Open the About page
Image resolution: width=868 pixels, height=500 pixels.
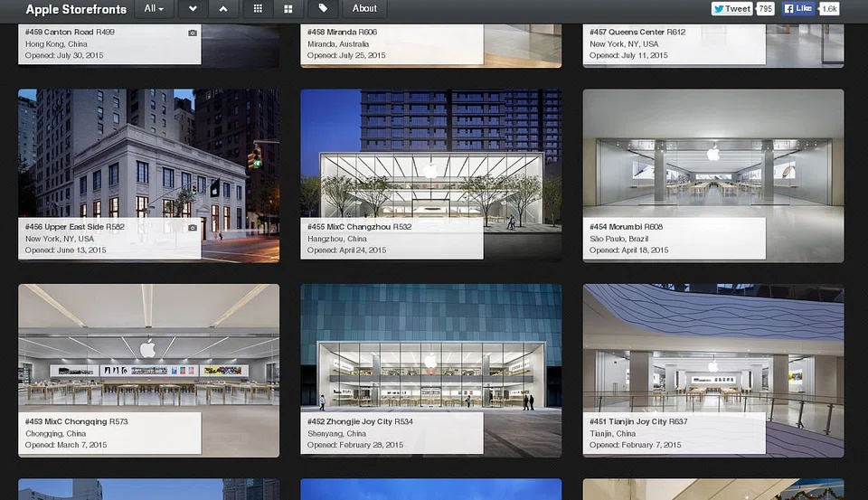coord(364,9)
